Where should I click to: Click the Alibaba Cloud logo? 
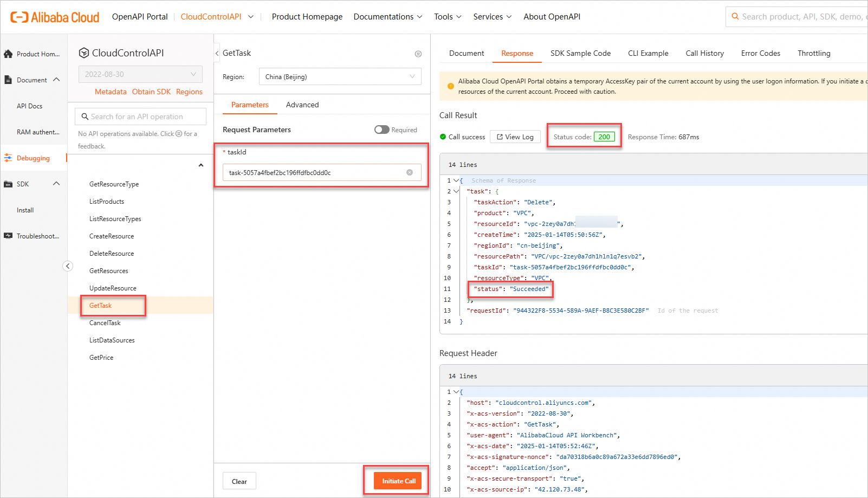(55, 17)
